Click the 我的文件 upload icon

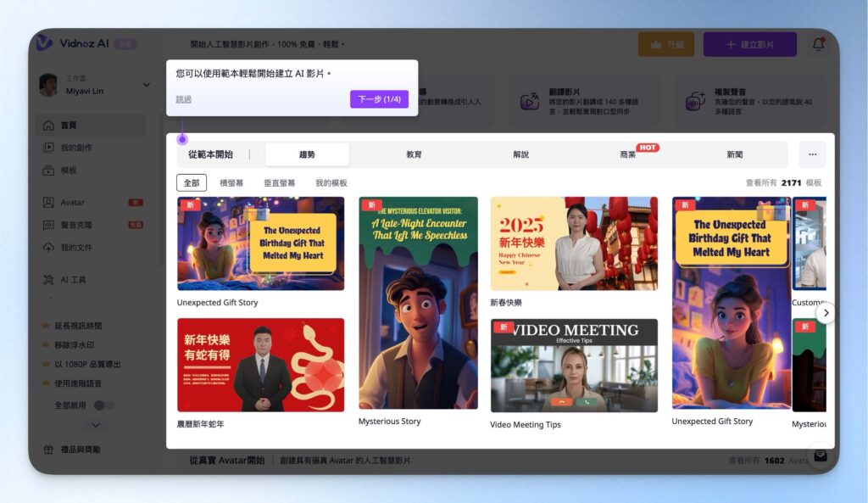pyautogui.click(x=48, y=247)
